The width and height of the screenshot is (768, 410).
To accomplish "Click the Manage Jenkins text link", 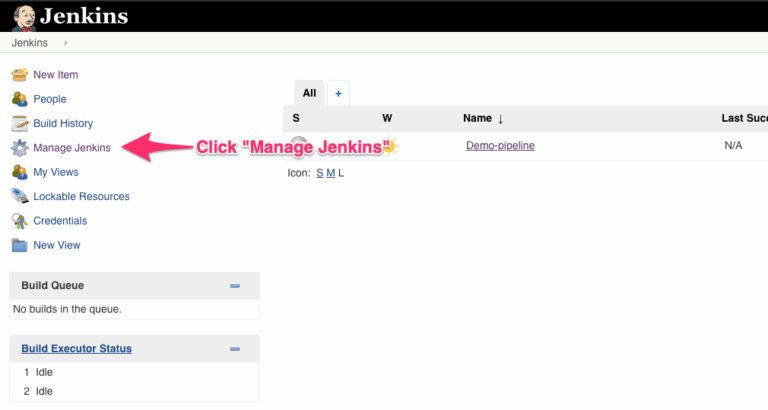I will tap(72, 148).
